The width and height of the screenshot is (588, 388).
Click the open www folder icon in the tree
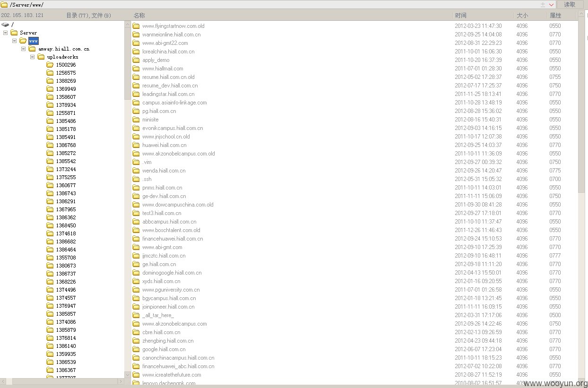pyautogui.click(x=23, y=41)
